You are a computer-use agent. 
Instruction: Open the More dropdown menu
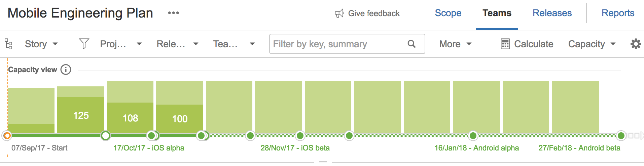(456, 44)
